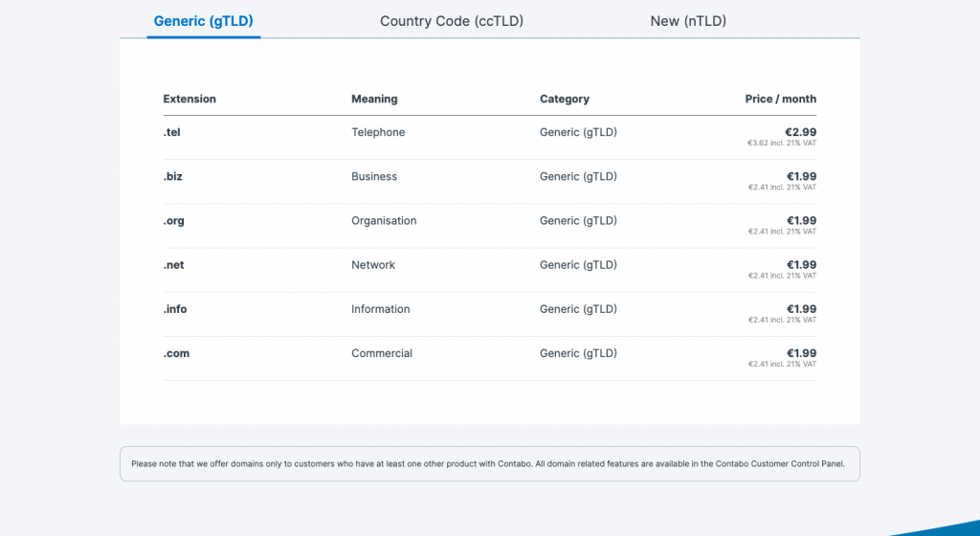Screen dimensions: 980x536
Task: Click the €3.62 incl. VAT note
Action: tap(782, 143)
